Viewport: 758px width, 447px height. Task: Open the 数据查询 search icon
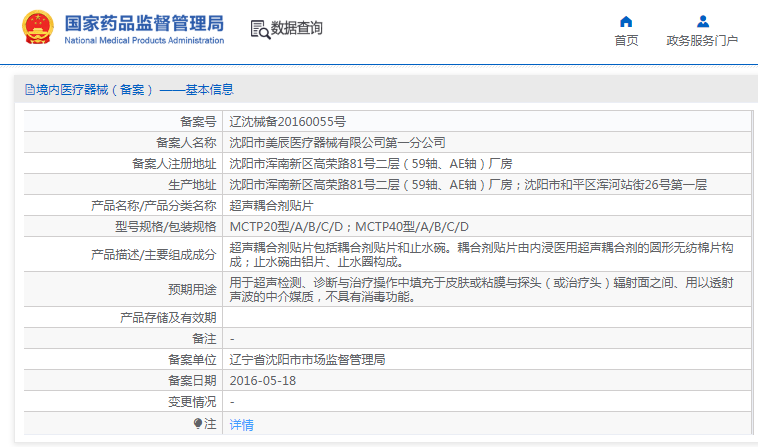pyautogui.click(x=260, y=29)
